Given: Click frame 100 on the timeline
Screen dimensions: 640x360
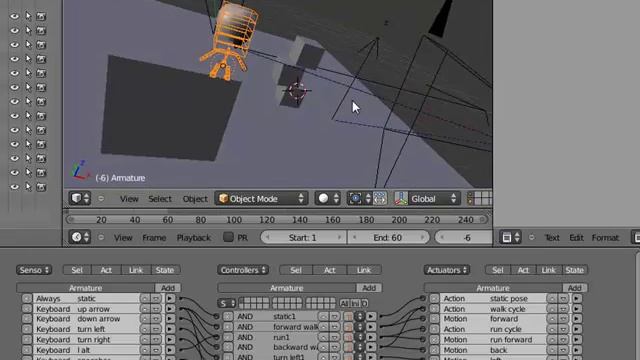Looking at the screenshot, I should (234, 220).
